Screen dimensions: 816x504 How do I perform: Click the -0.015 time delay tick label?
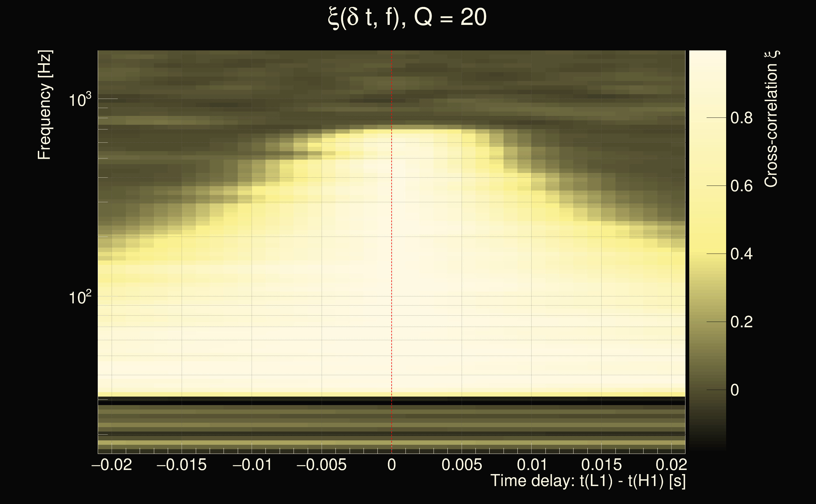tap(182, 465)
